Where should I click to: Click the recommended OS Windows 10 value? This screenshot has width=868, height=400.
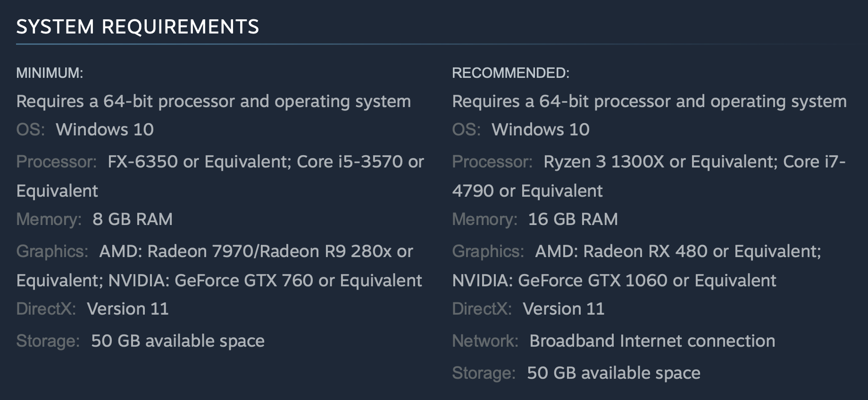(x=541, y=130)
